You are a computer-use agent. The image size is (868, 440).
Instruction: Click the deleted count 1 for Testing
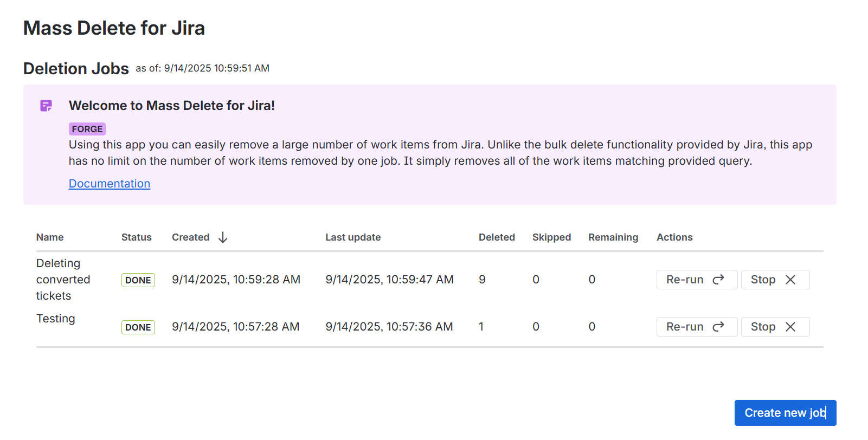coord(481,327)
